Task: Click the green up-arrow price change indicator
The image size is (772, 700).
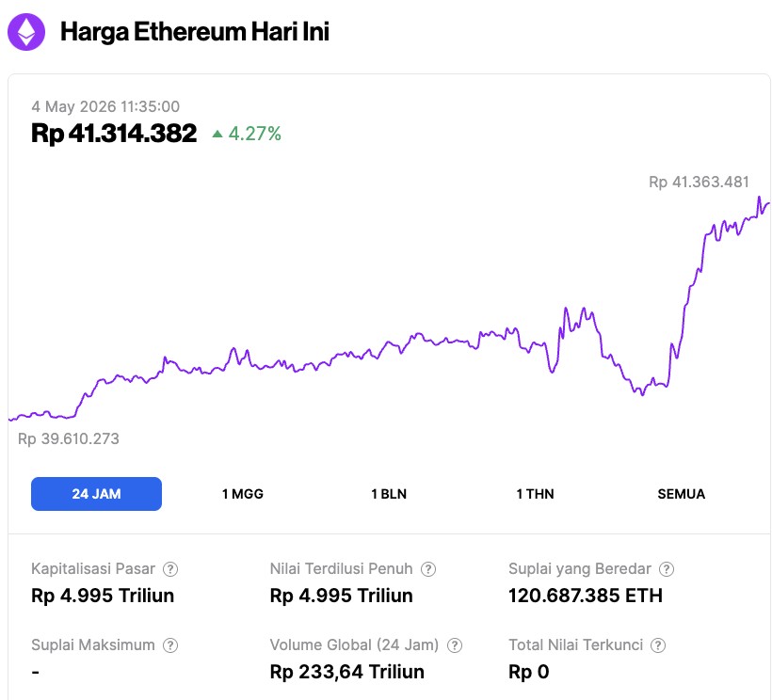Action: pyautogui.click(x=217, y=134)
